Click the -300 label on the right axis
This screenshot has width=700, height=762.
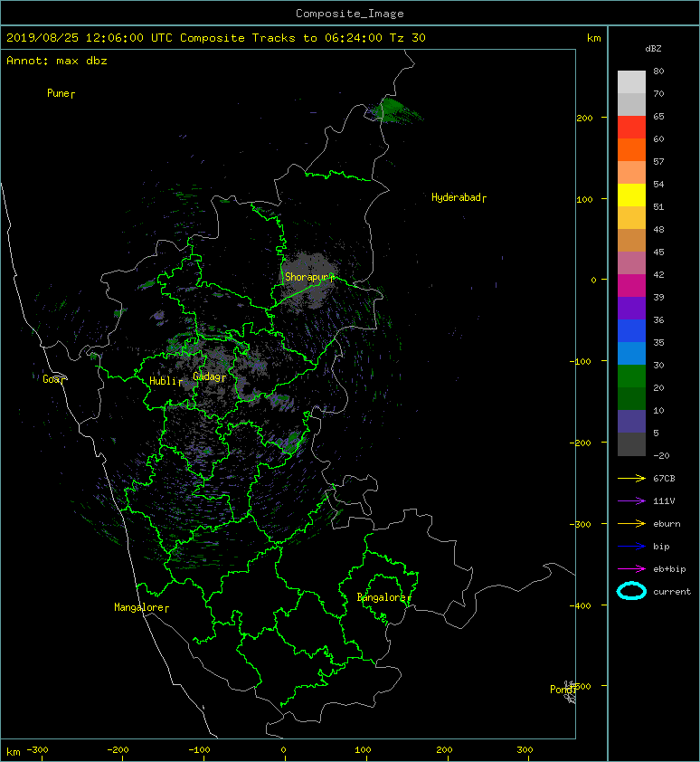tap(580, 524)
